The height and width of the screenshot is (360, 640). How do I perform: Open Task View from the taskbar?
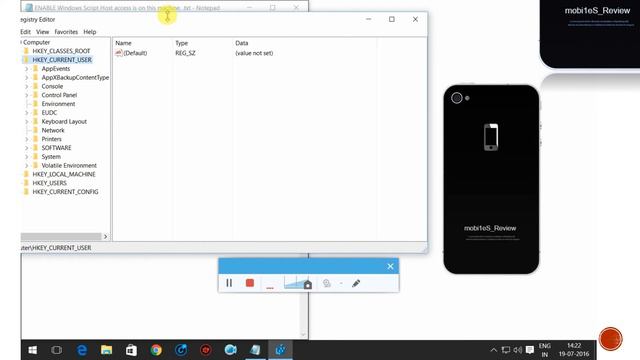pos(57,350)
